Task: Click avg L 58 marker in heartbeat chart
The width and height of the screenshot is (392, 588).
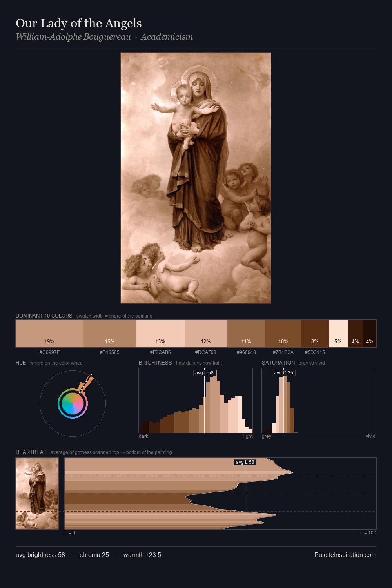Action: tap(245, 462)
